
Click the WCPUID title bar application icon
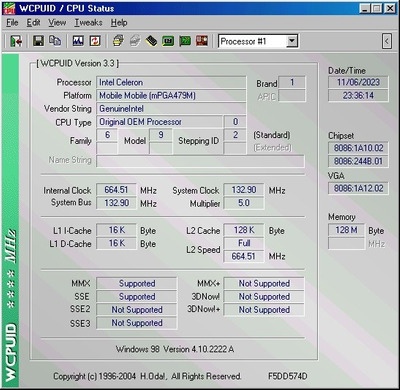click(9, 9)
